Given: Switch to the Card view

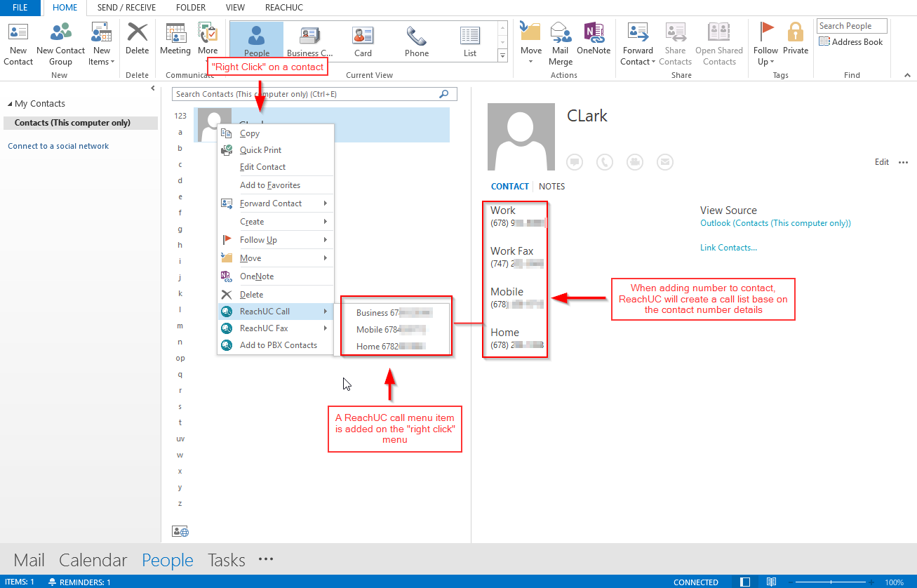Looking at the screenshot, I should pyautogui.click(x=363, y=41).
